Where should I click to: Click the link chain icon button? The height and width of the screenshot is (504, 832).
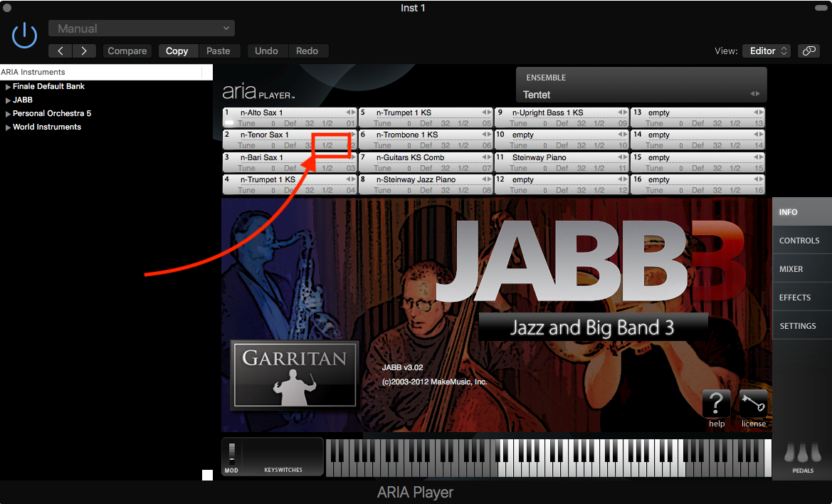(x=808, y=51)
